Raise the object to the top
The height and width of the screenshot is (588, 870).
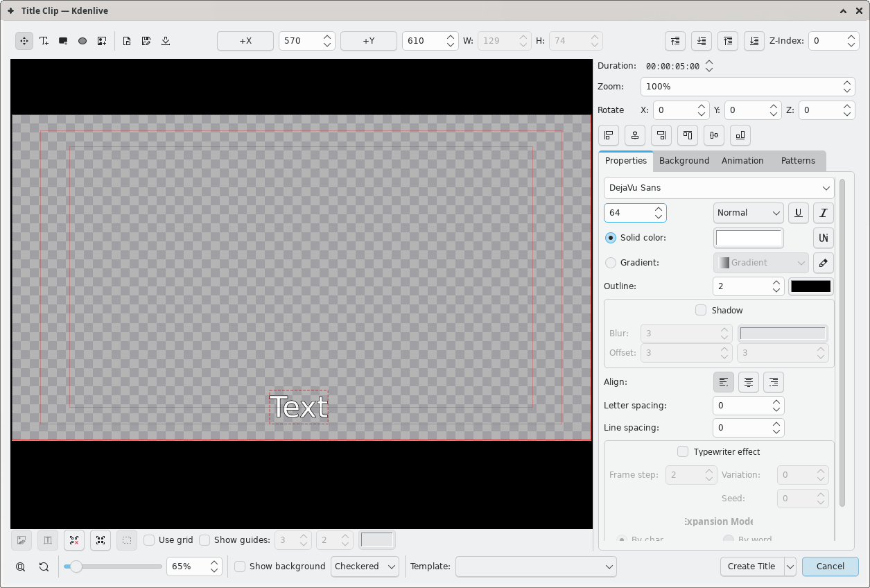(728, 41)
